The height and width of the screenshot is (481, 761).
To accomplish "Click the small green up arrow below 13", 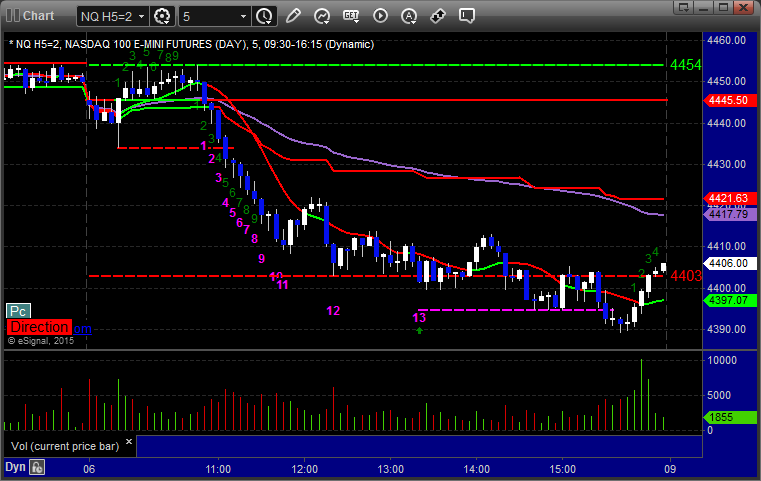I will pos(419,331).
